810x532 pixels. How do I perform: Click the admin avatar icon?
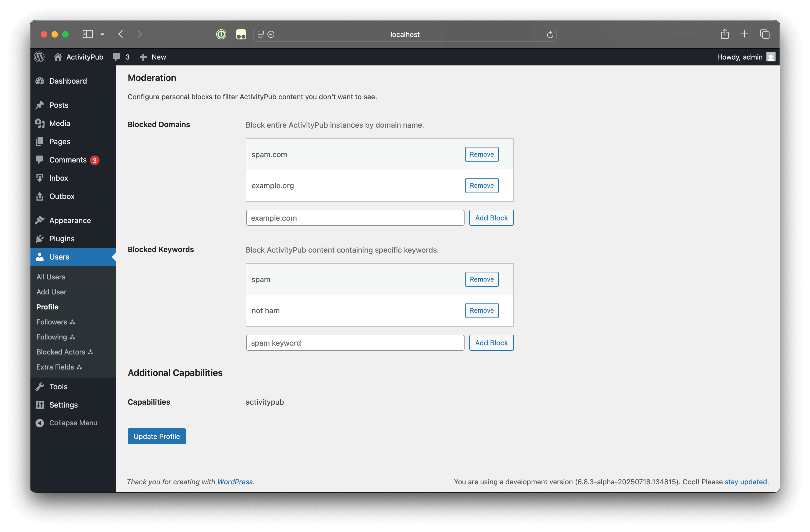click(771, 57)
